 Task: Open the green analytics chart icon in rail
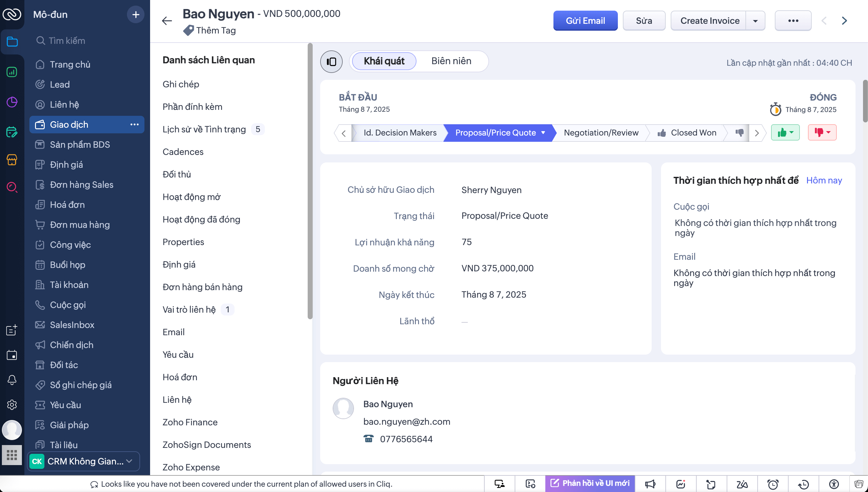(12, 72)
